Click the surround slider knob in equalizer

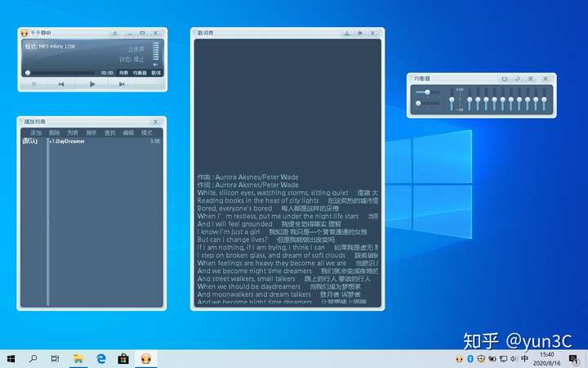tap(418, 103)
